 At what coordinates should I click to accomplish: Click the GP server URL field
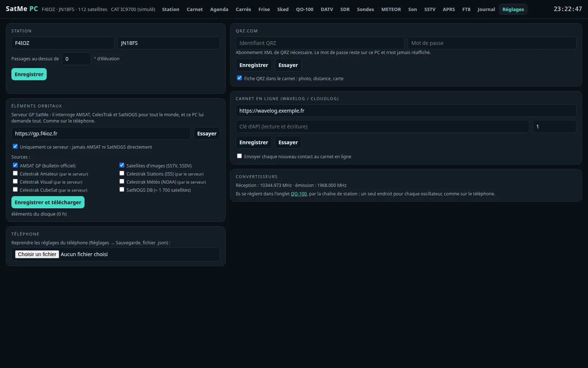click(x=101, y=134)
